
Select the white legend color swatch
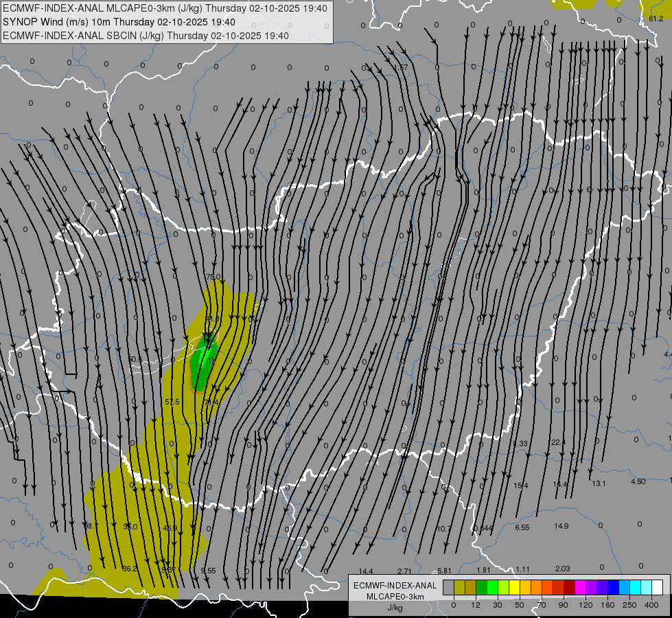658,588
